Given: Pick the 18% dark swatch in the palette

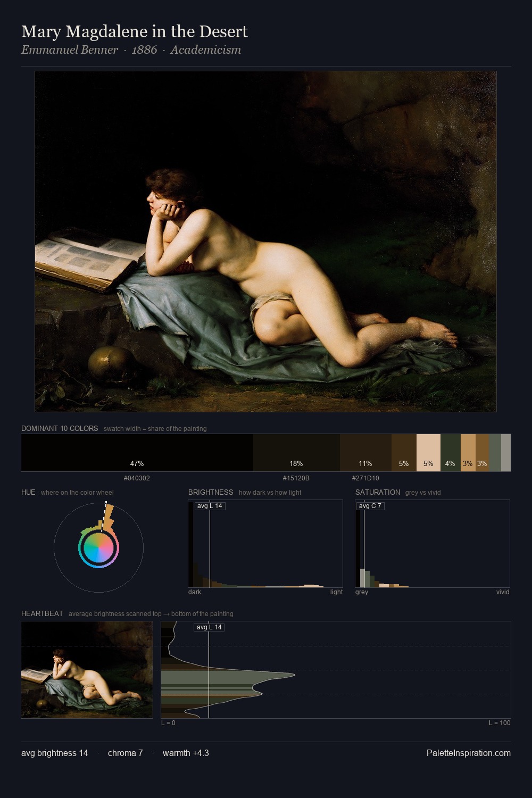Looking at the screenshot, I should [296, 453].
